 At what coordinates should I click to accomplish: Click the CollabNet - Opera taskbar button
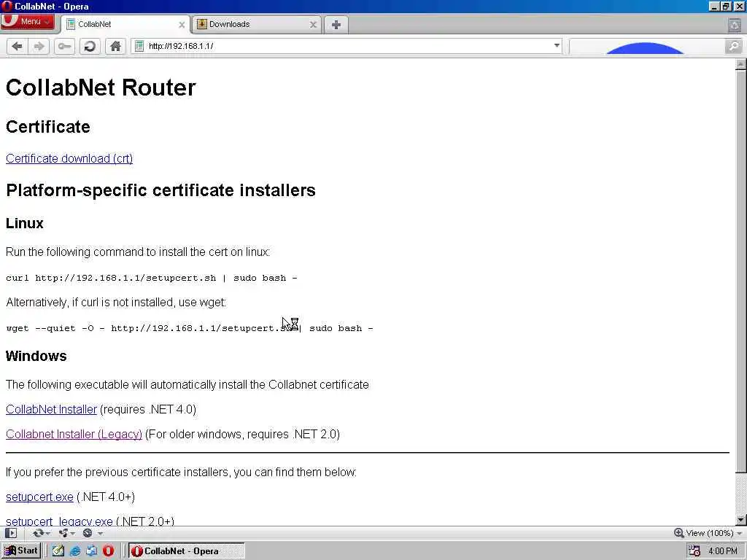187,551
